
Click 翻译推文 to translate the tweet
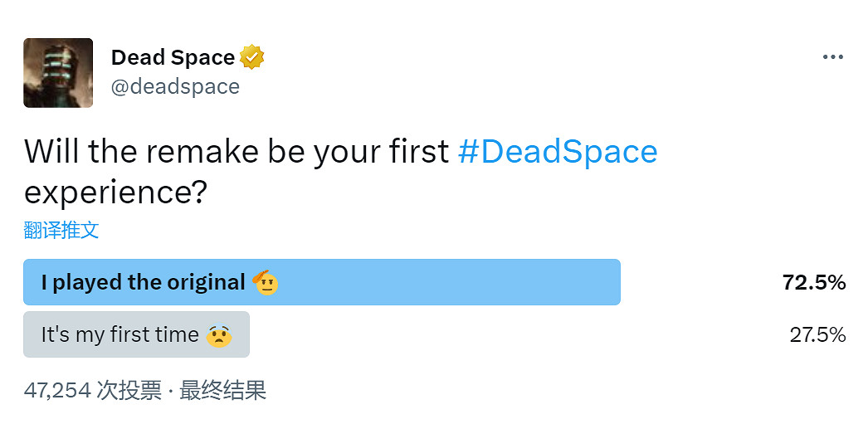pos(61,230)
